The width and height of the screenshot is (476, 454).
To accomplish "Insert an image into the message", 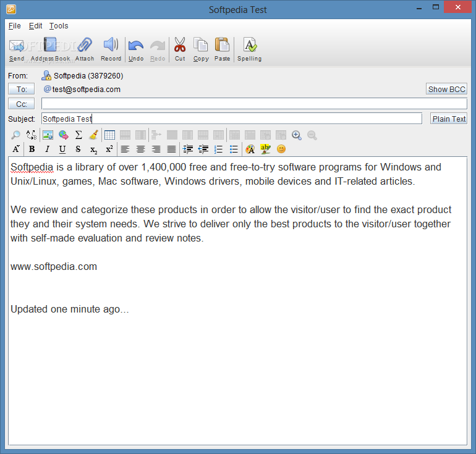I will (48, 135).
